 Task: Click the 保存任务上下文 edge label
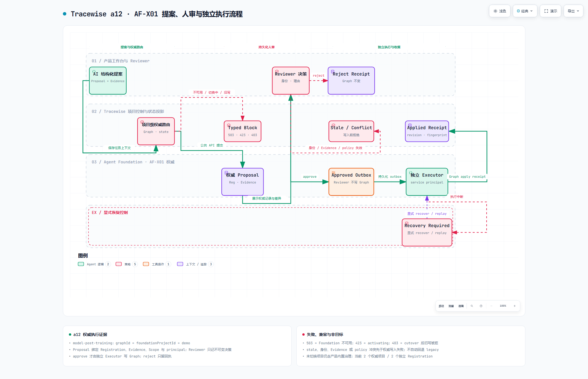click(119, 148)
